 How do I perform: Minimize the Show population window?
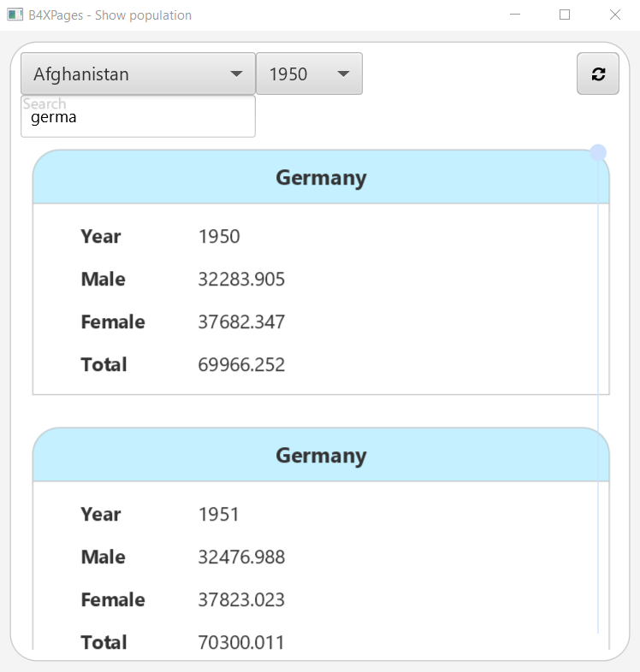515,15
